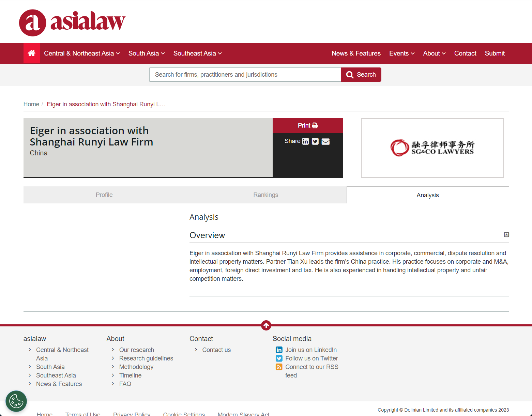Click the printer icon in Print button
This screenshot has width=532, height=416.
[x=315, y=125]
